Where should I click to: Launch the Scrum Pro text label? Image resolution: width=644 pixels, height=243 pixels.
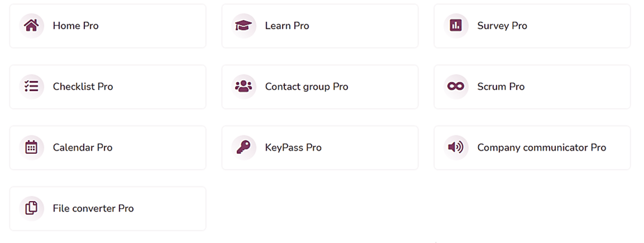(x=501, y=87)
